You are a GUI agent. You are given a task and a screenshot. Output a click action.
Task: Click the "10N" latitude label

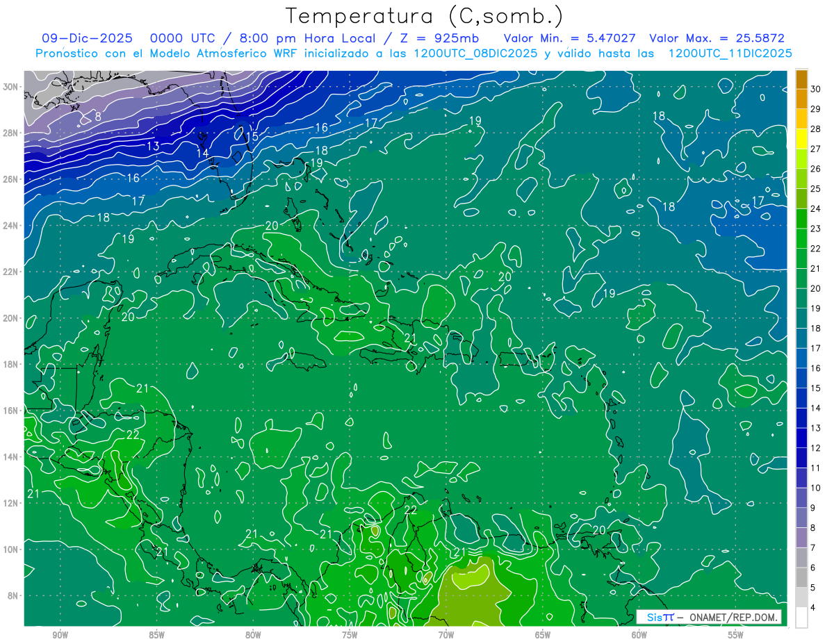(12, 550)
